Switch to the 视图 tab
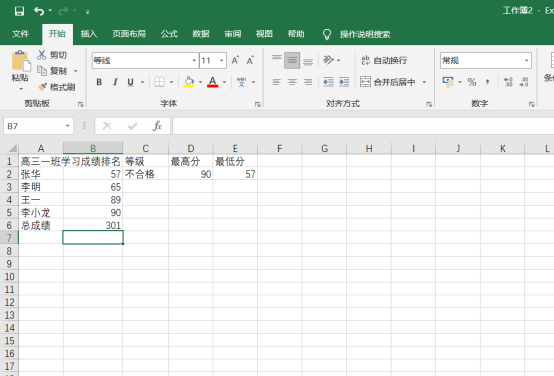Image resolution: width=554 pixels, height=376 pixels. pyautogui.click(x=264, y=34)
